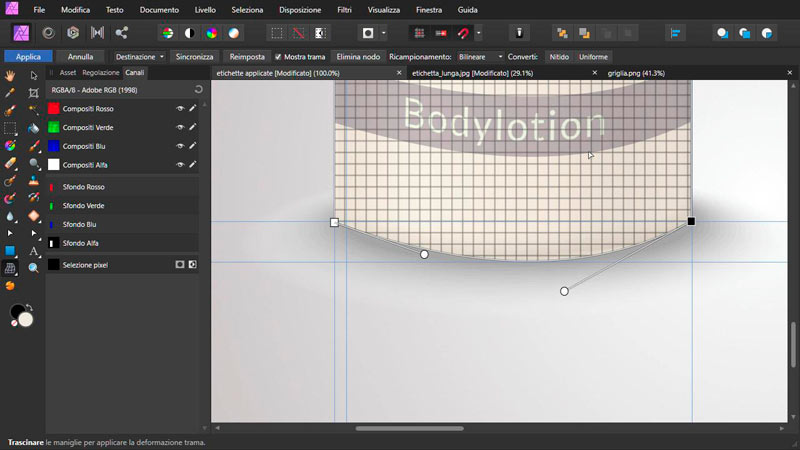Expand the Quick Mask options arrow
The width and height of the screenshot is (800, 450).
coord(384,33)
